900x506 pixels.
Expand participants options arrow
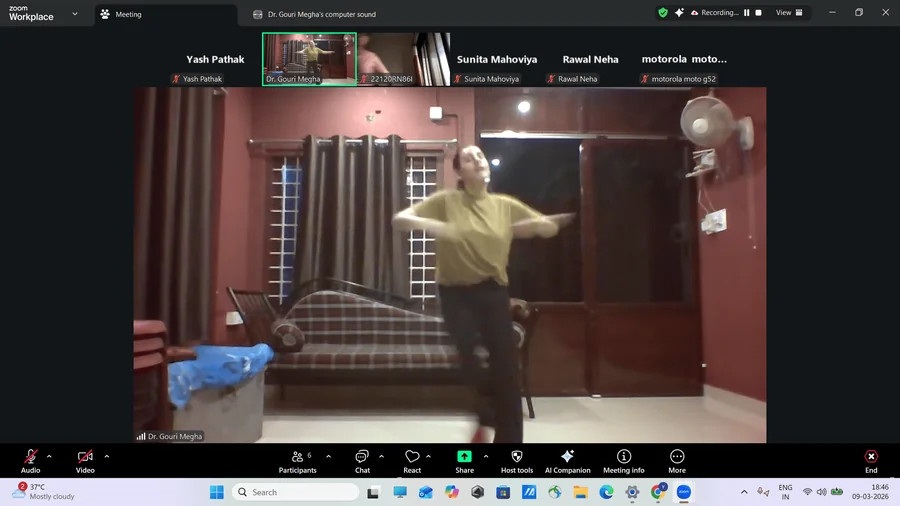[328, 457]
